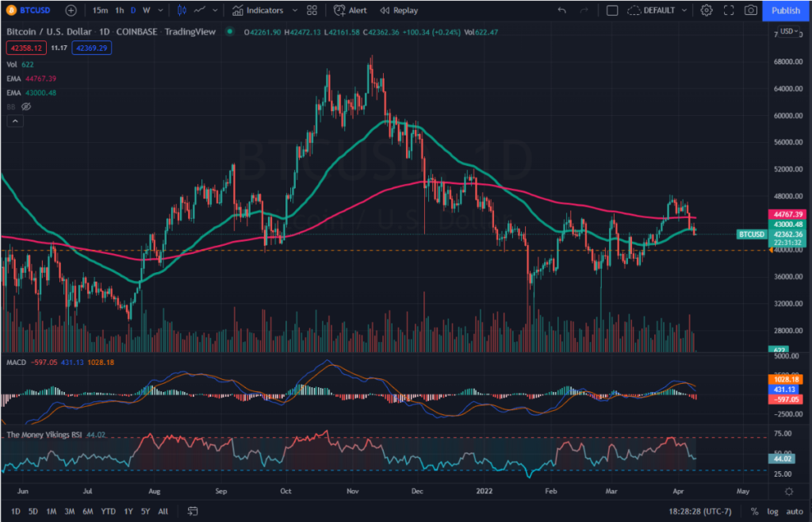This screenshot has width=812, height=522.
Task: Click the green 43000.48 price axis label
Action: click(x=787, y=225)
